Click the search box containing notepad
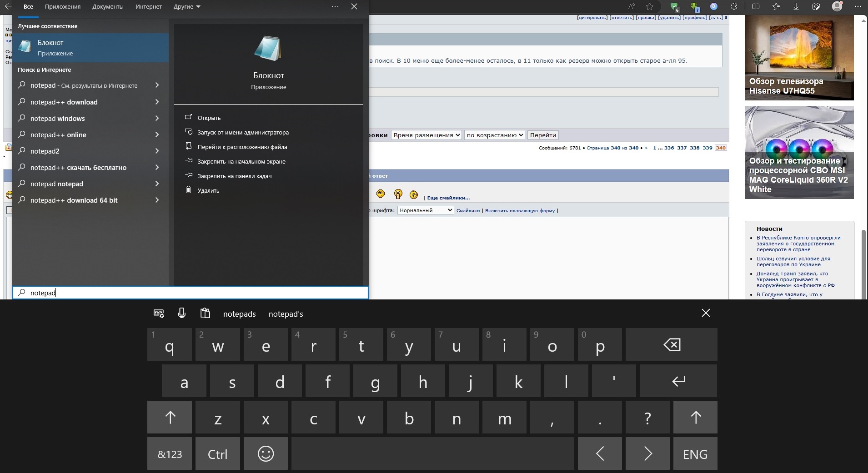Viewport: 868px width, 473px height. pos(190,293)
